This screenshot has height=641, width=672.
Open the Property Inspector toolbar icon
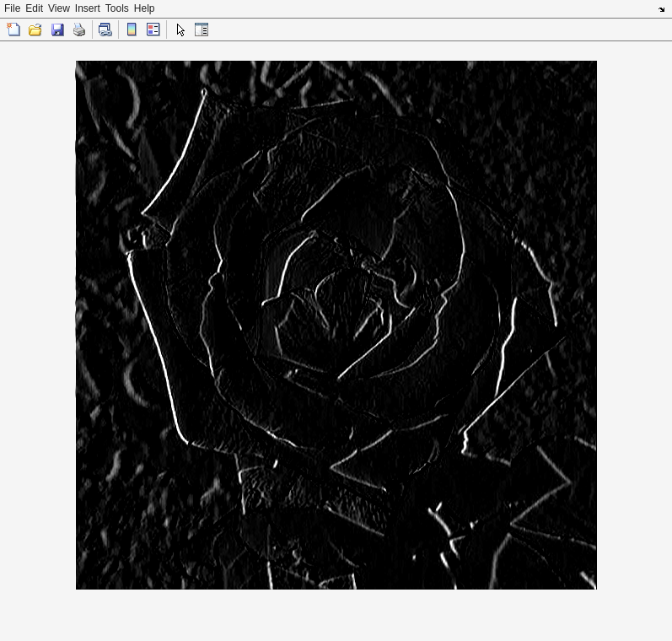click(202, 30)
